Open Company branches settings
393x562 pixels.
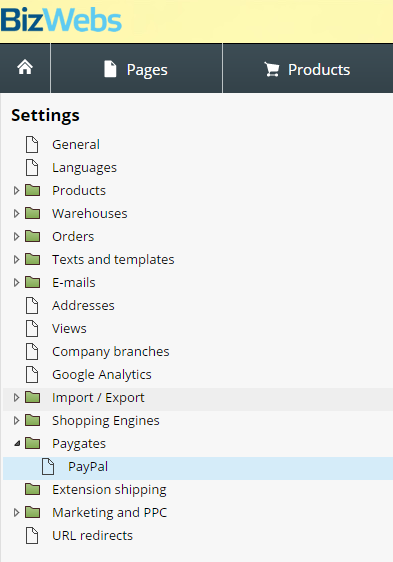[x=110, y=352]
